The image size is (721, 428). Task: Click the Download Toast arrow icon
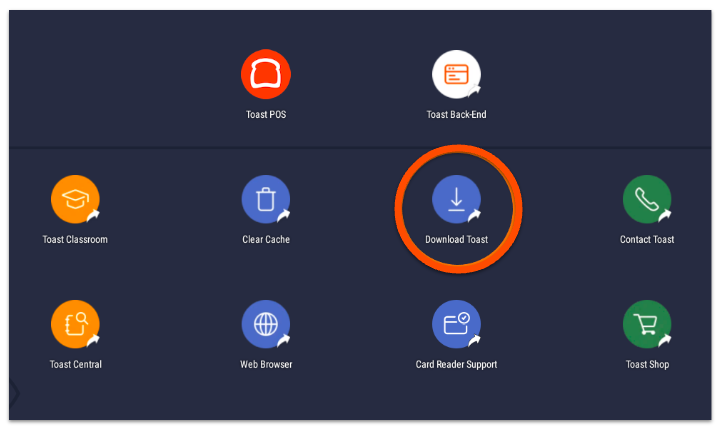(456, 200)
